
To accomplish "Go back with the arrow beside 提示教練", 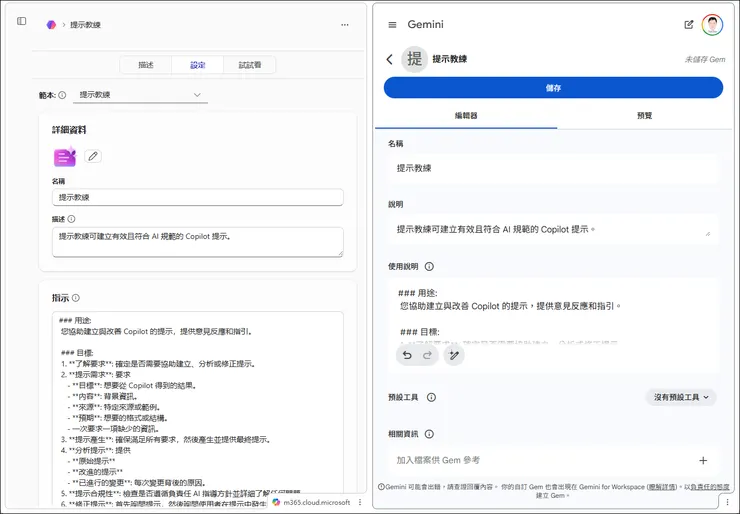I will point(389,59).
